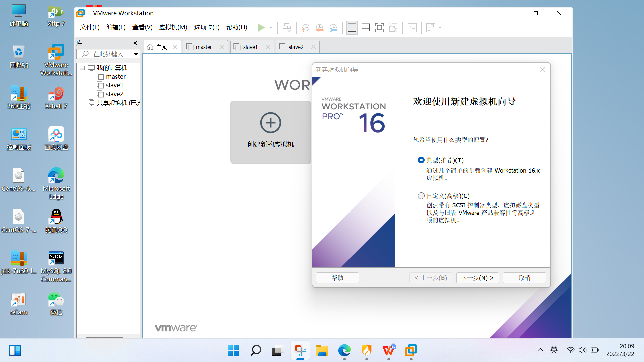This screenshot has height=362, width=644.
Task: Open the 虚拟机(M) menu
Action: click(173, 27)
